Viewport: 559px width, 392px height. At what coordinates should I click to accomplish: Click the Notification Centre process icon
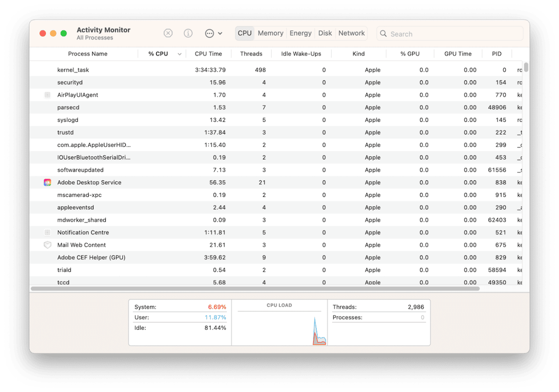tap(47, 233)
